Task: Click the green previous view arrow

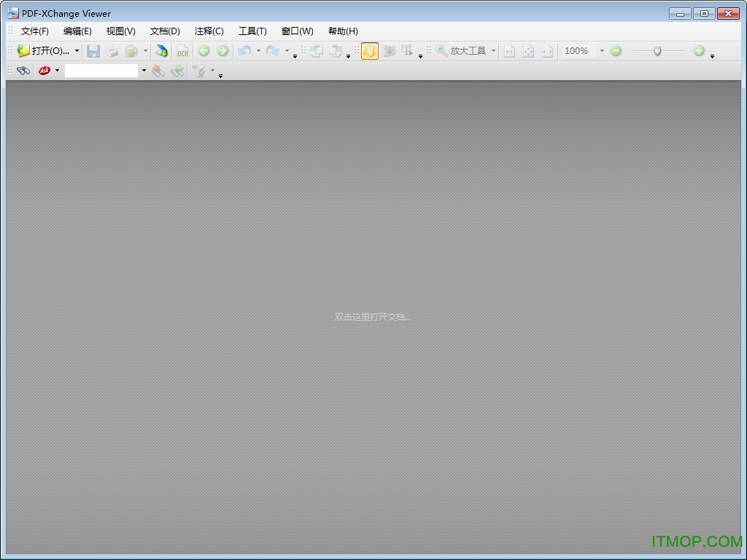Action: (204, 51)
